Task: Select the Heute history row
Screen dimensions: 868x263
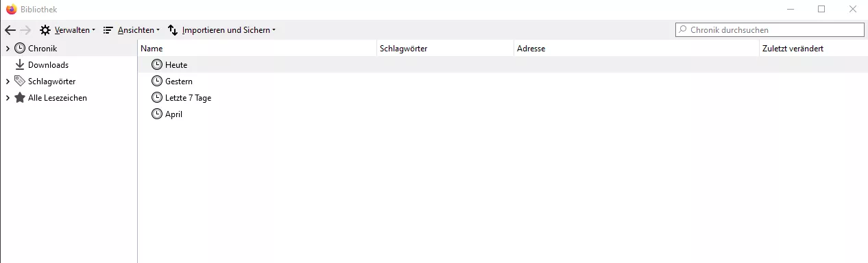Action: click(503, 65)
